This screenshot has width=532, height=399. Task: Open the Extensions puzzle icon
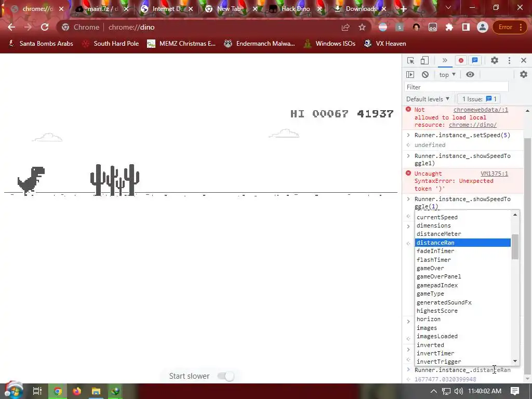[x=449, y=27]
